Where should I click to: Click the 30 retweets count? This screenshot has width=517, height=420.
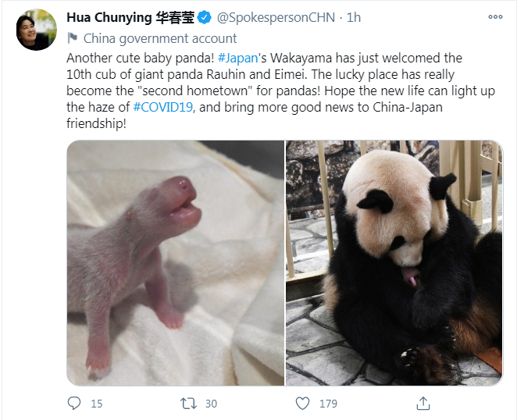[211, 404]
